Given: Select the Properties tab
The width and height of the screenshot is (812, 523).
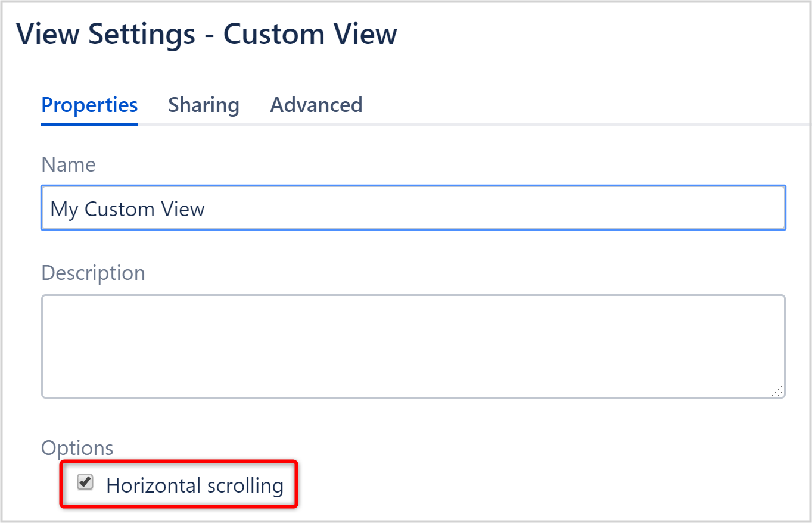Looking at the screenshot, I should (x=89, y=105).
